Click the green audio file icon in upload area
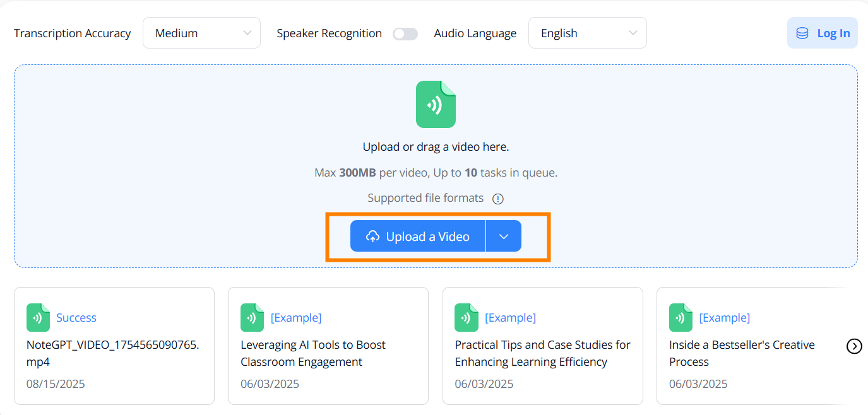 [x=436, y=105]
